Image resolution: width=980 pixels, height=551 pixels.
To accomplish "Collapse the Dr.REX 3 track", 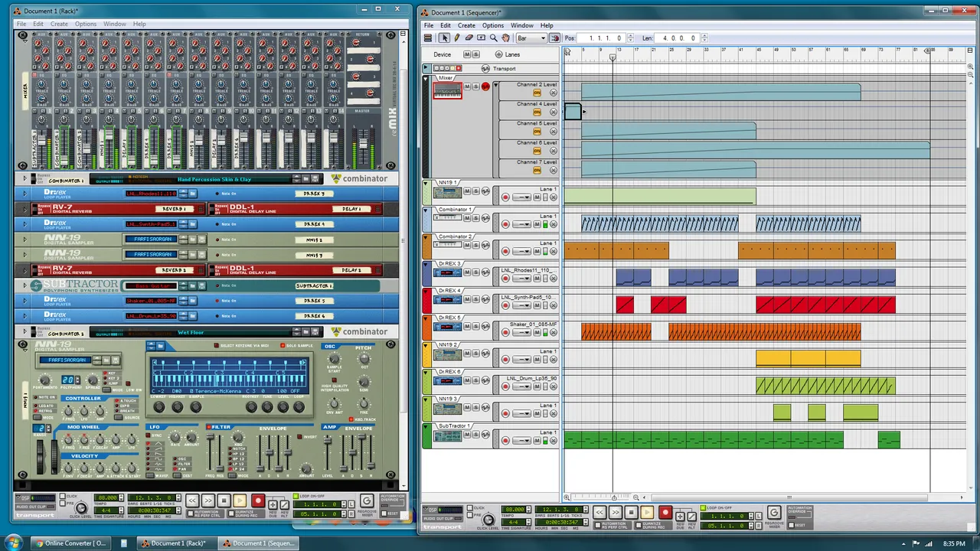I will point(426,265).
